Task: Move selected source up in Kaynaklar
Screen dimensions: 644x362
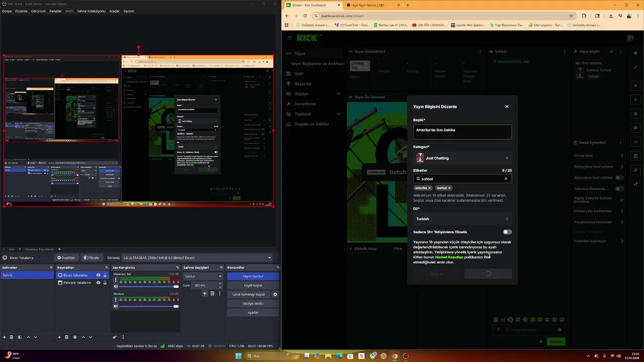Action: click(x=83, y=337)
